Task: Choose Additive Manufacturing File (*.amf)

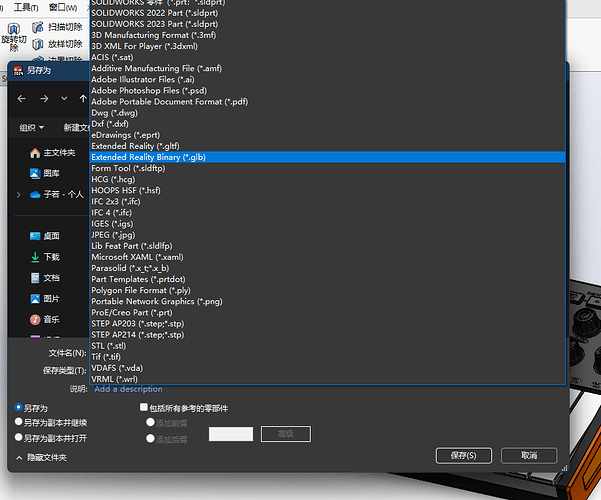Action: point(327,69)
